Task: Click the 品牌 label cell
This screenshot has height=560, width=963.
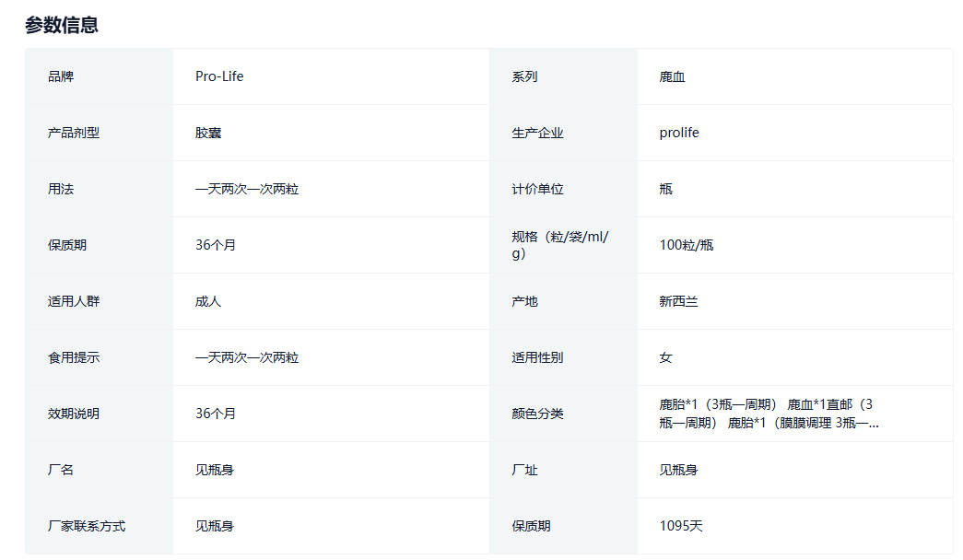Action: tap(61, 76)
